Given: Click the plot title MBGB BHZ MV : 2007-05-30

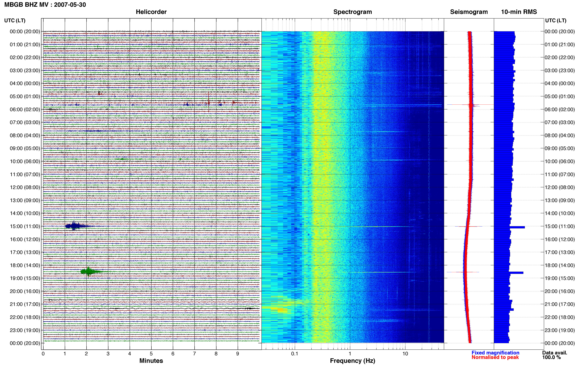Looking at the screenshot, I should [x=45, y=5].
